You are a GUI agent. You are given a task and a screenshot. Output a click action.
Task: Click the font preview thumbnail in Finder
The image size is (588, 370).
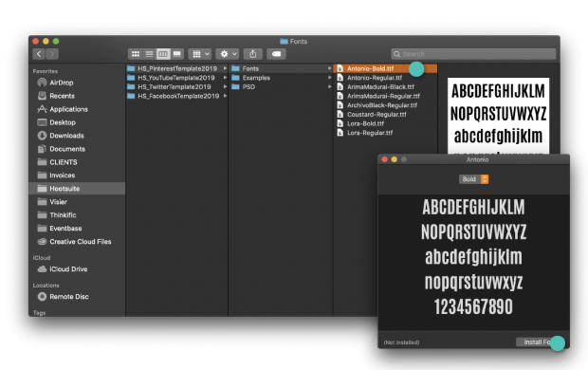[498, 116]
